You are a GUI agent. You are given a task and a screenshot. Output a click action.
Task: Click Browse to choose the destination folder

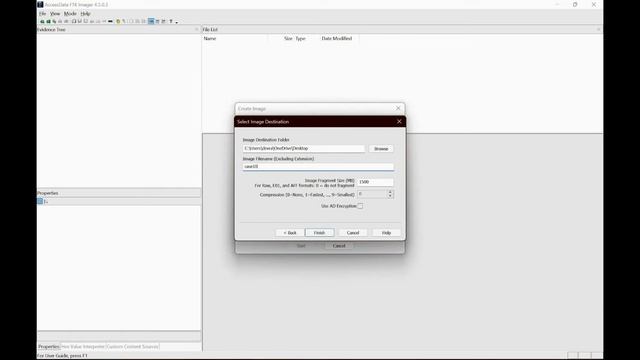point(381,149)
